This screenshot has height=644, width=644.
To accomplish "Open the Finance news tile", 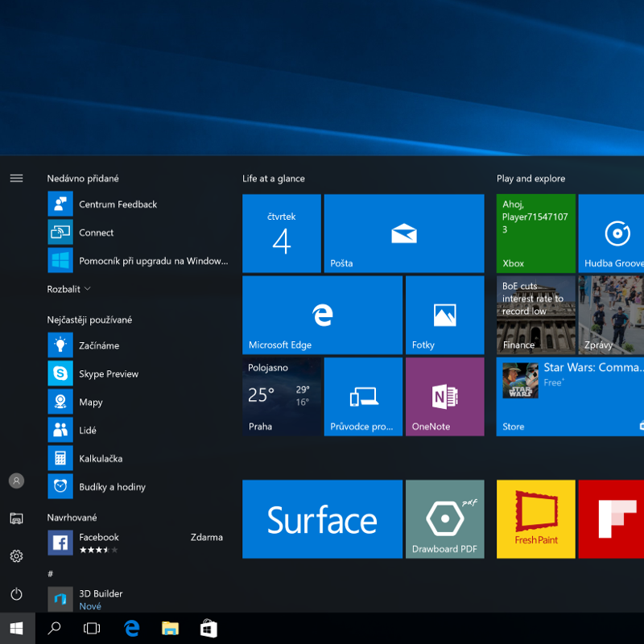I will click(536, 315).
